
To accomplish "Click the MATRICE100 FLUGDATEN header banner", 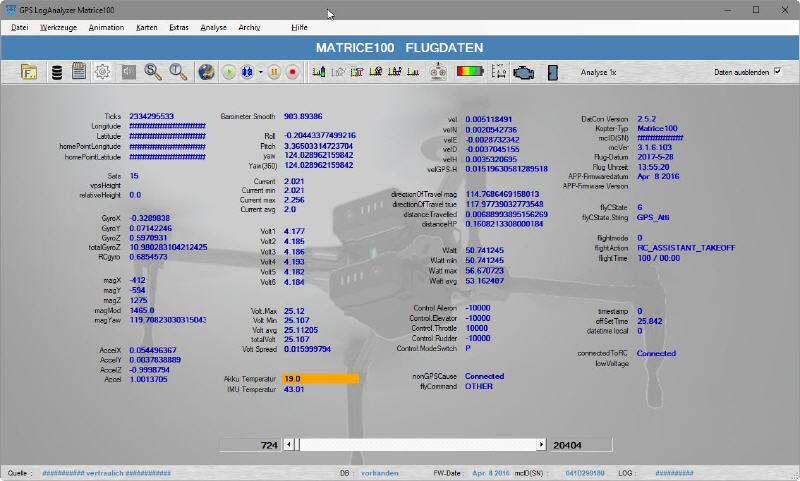I will tap(399, 47).
